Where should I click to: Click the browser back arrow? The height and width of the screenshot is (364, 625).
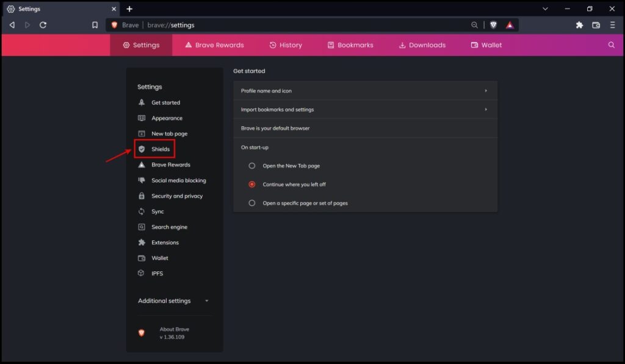click(x=12, y=25)
